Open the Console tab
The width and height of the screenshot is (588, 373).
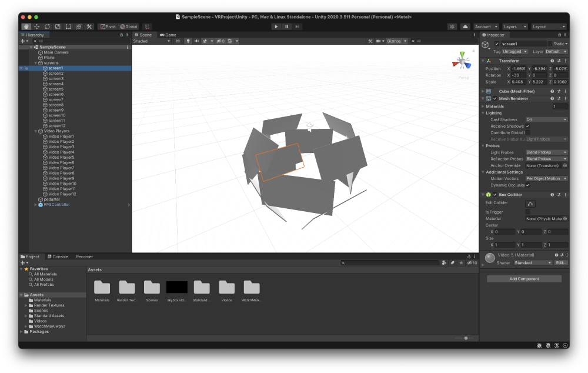click(x=58, y=257)
